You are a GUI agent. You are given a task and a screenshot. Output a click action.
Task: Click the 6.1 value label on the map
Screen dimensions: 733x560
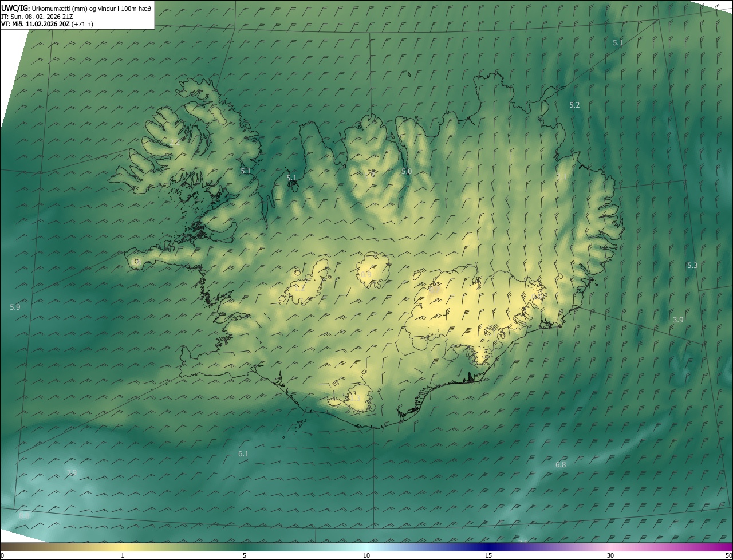(x=243, y=454)
